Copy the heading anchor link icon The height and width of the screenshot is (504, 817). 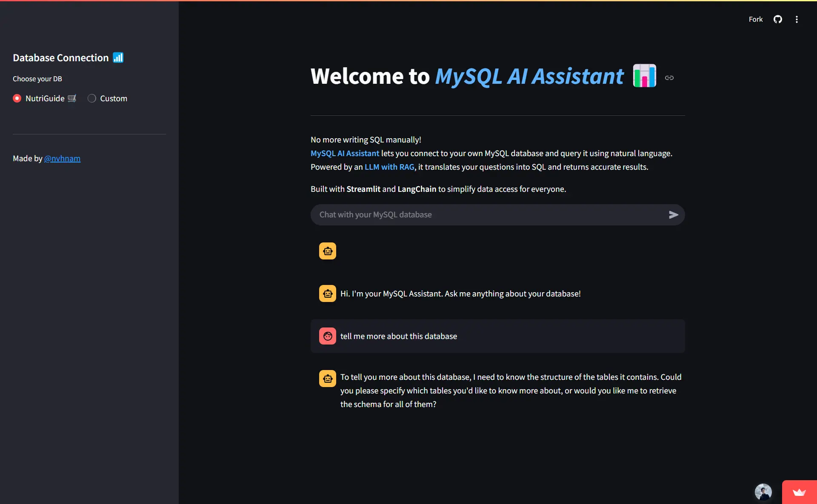(669, 78)
